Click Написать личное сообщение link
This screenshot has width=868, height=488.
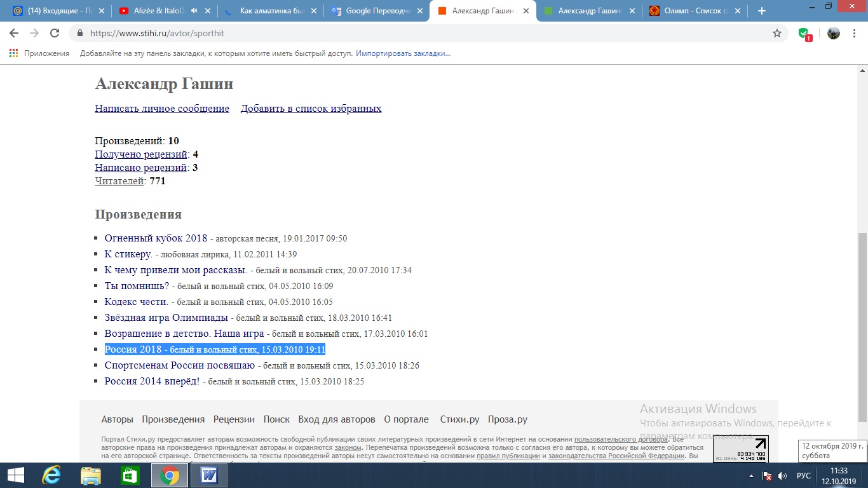(162, 108)
